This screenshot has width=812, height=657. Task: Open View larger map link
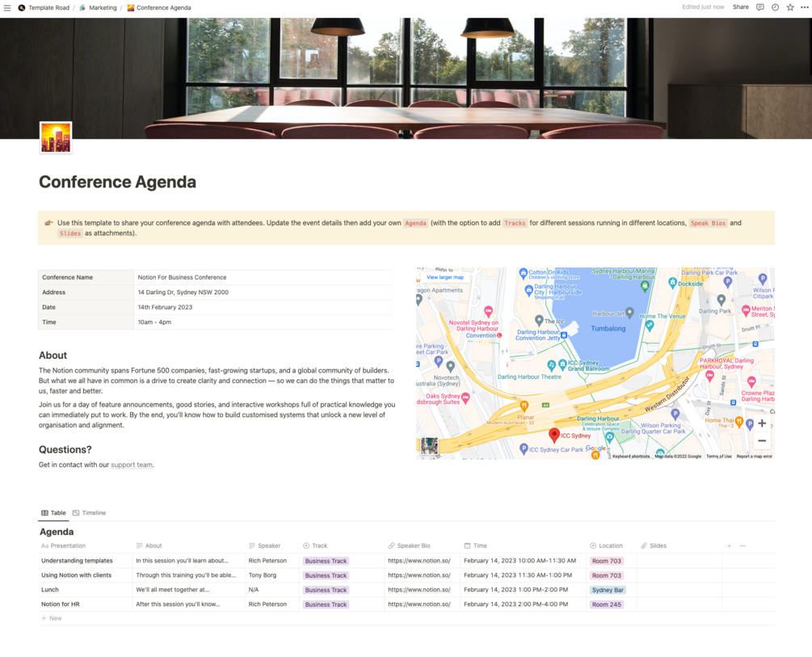(445, 277)
